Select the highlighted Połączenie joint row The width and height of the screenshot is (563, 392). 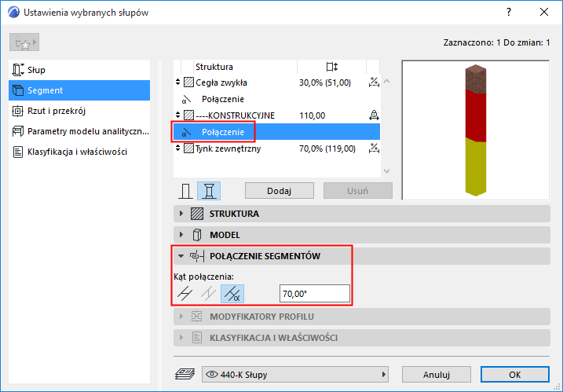pyautogui.click(x=276, y=132)
